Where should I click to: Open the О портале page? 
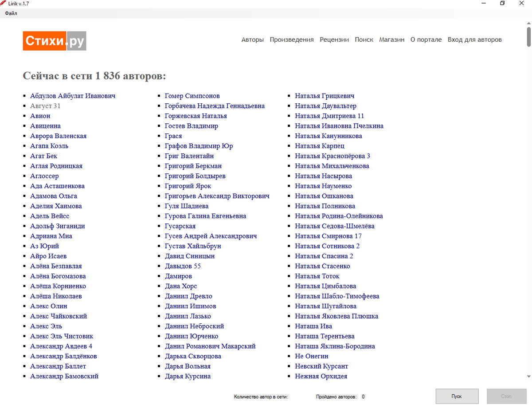coord(426,39)
